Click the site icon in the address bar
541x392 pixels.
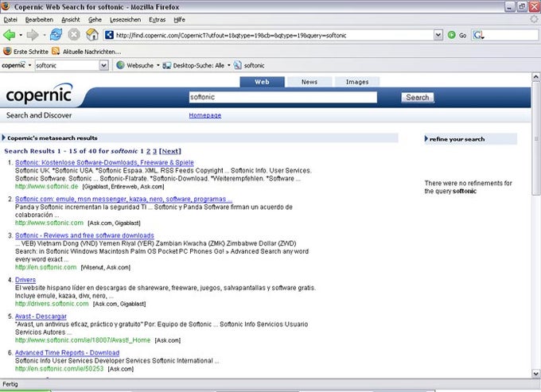(109, 35)
